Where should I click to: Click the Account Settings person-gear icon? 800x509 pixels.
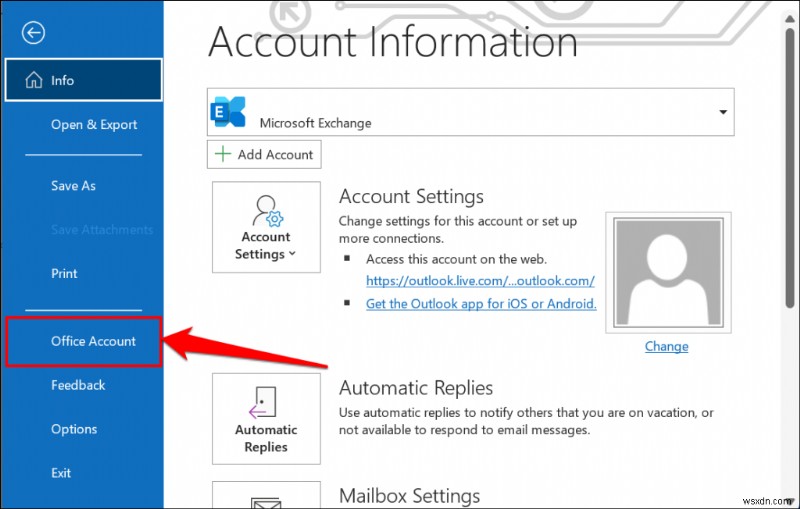[x=267, y=211]
